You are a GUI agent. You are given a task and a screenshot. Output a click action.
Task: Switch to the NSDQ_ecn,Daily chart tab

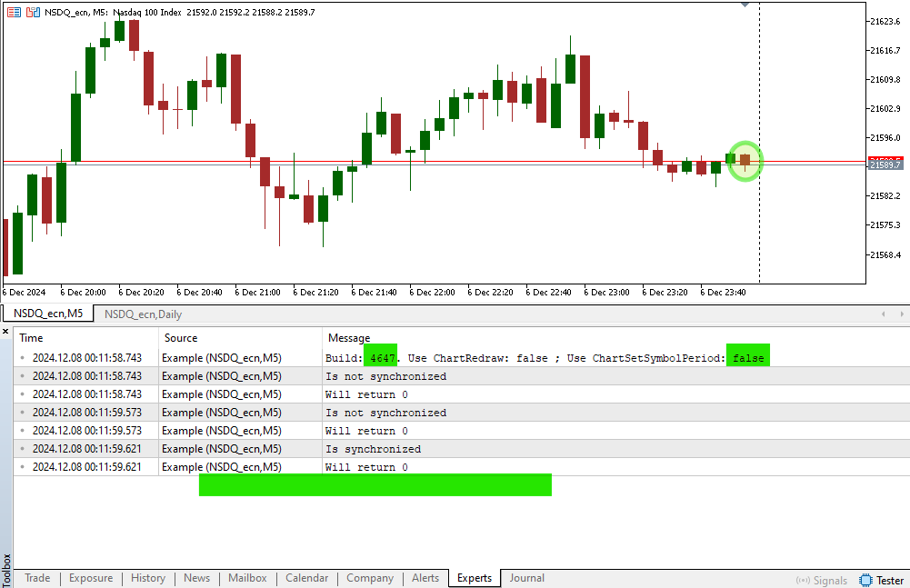[x=143, y=314]
